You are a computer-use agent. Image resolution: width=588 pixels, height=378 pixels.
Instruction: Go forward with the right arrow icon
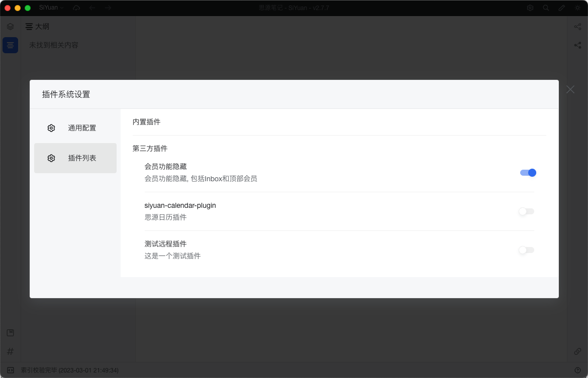(108, 8)
